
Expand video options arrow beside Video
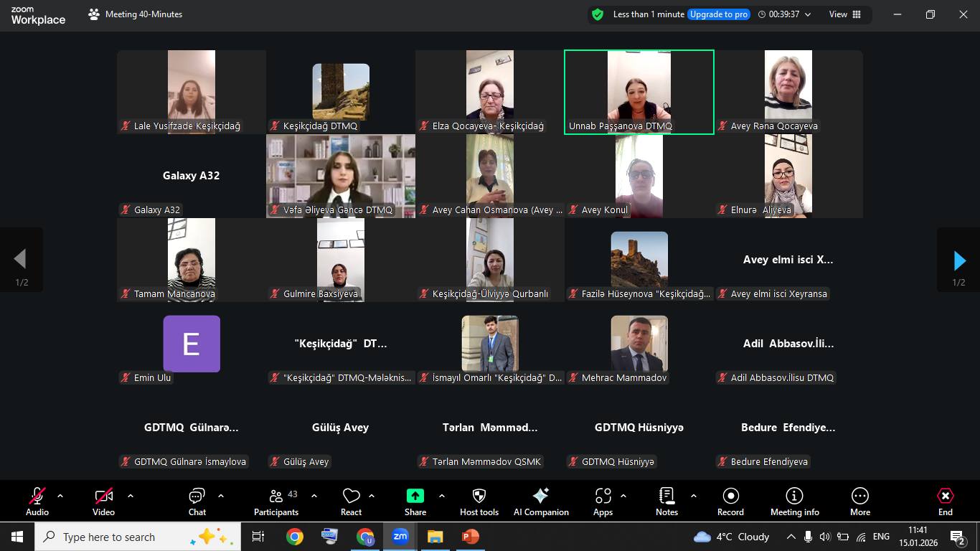[x=130, y=496]
